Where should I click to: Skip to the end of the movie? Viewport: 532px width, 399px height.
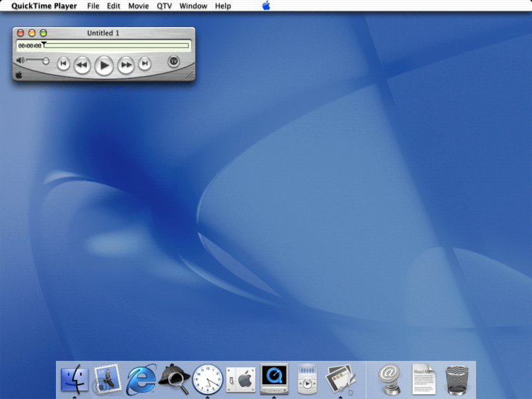pyautogui.click(x=144, y=64)
